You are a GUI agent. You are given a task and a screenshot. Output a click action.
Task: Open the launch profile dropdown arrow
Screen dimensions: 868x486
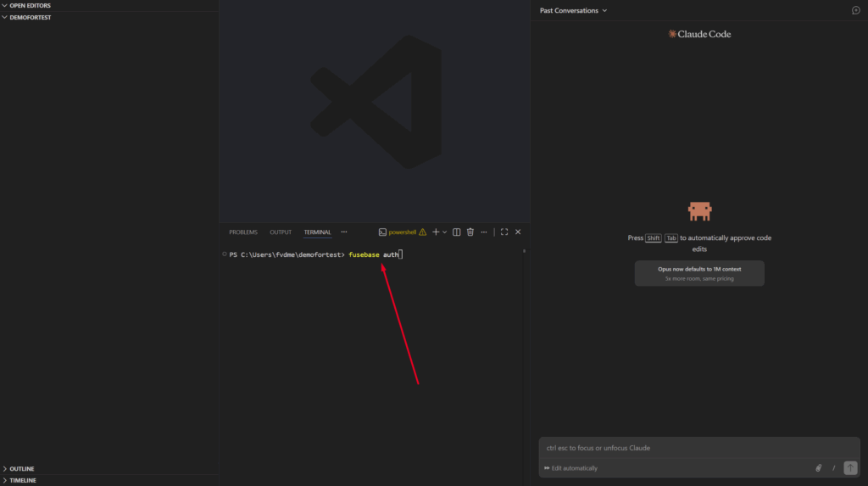click(x=445, y=232)
